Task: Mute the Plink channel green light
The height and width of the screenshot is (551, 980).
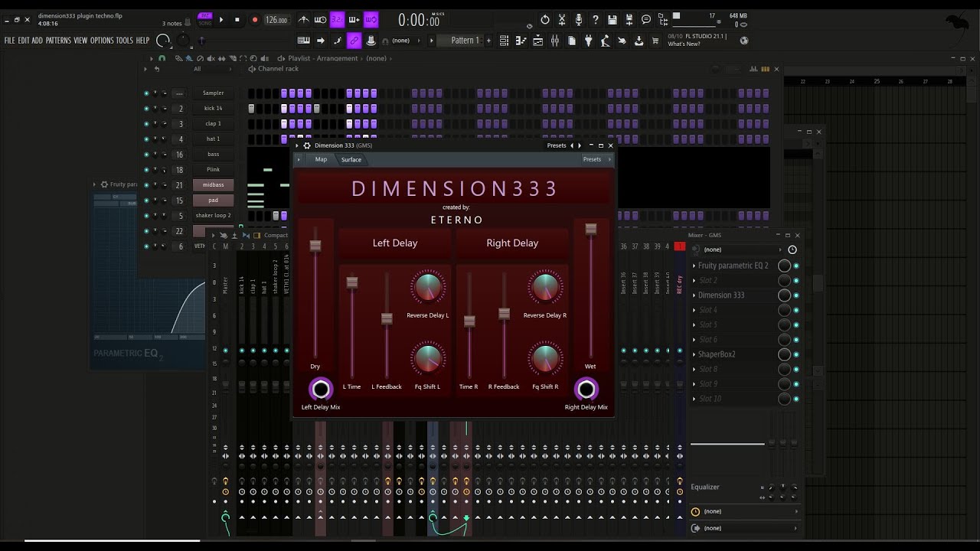Action: (x=146, y=170)
